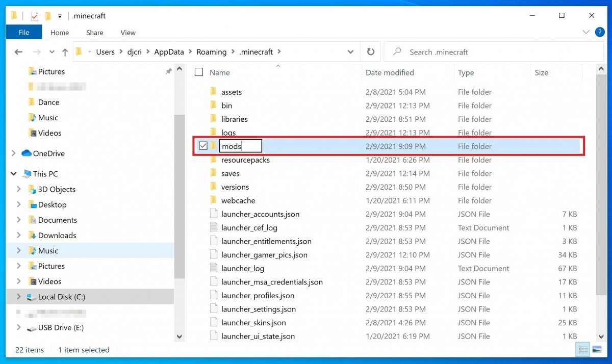
Task: Select the Dance folder in navigation pane
Action: point(49,102)
